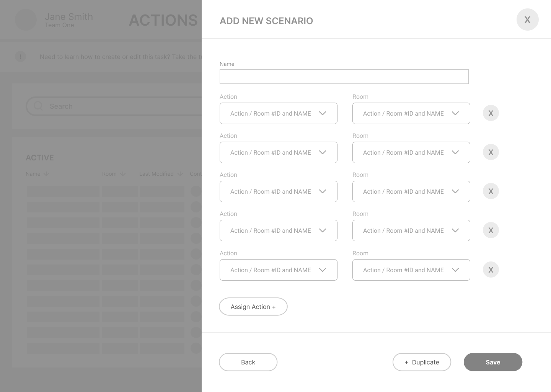Expand the third Action dropdown
The image size is (551, 392).
278,191
